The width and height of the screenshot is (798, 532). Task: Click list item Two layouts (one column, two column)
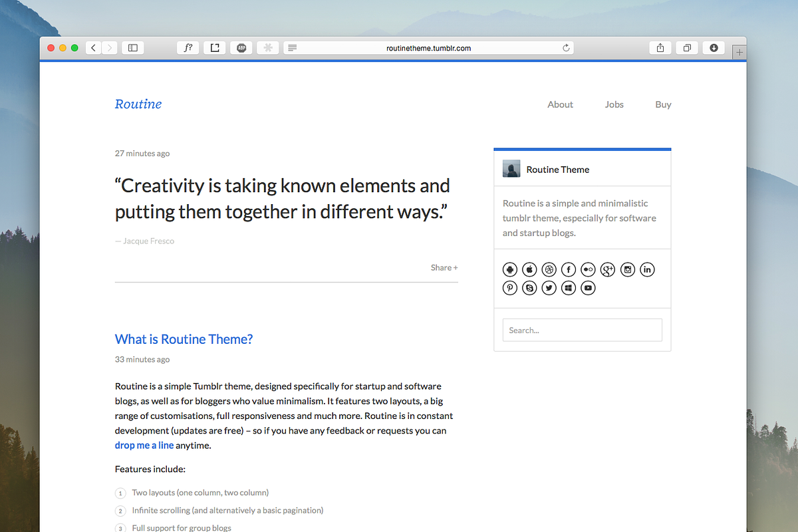click(x=200, y=493)
